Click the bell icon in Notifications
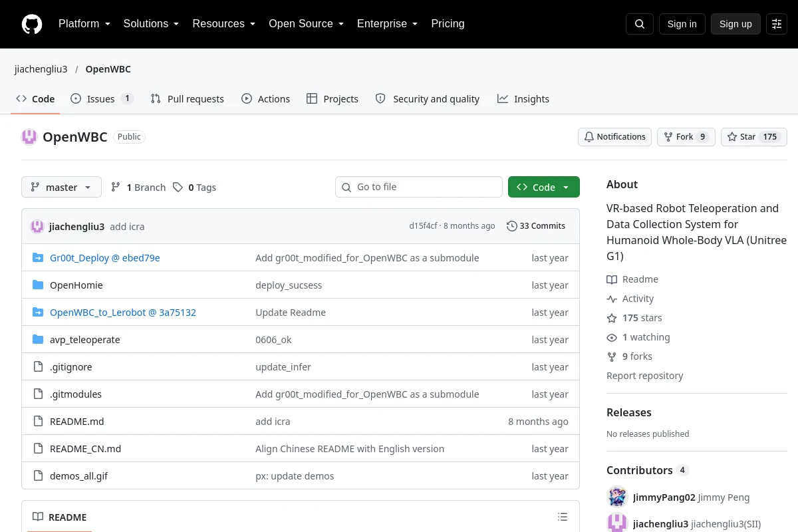The image size is (798, 532). [x=589, y=137]
